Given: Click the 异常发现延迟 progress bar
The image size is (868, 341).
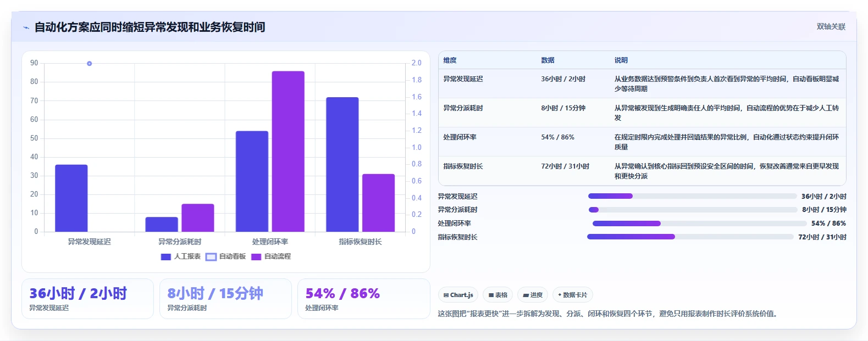Looking at the screenshot, I should pyautogui.click(x=692, y=196).
